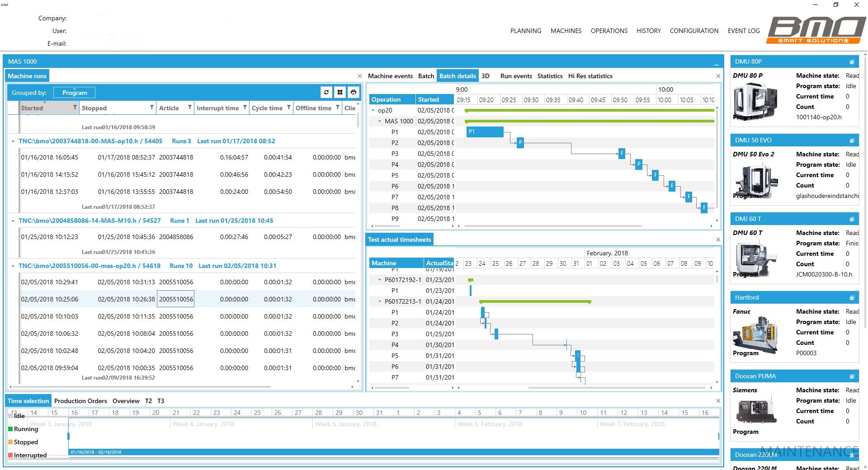This screenshot has height=470, width=868.
Task: Collapse the MAS 1000 row under op20
Action: 380,121
